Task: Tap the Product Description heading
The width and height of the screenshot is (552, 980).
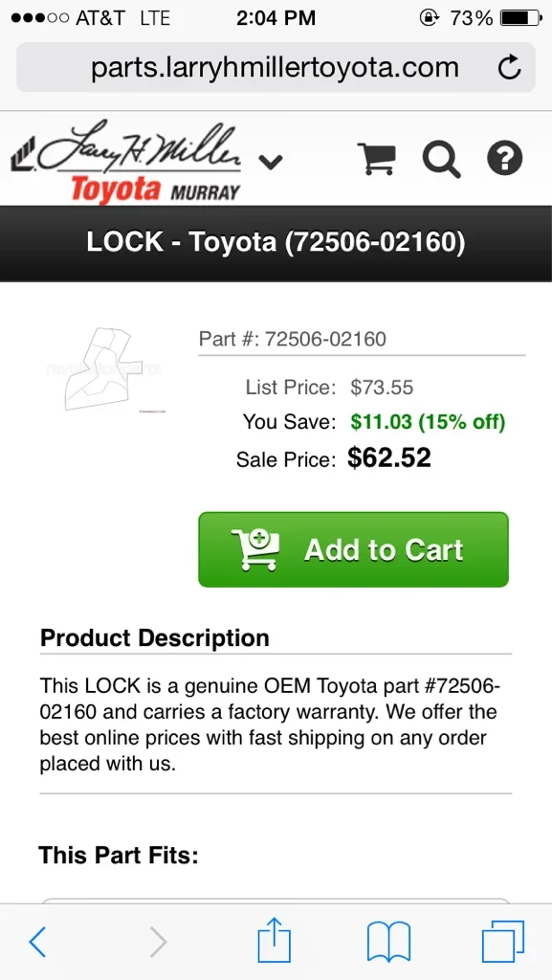Action: point(155,638)
